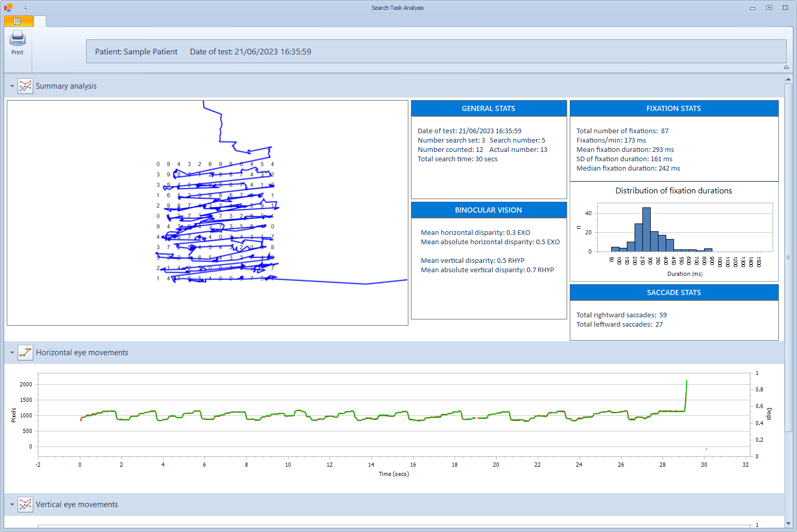The width and height of the screenshot is (797, 532).
Task: Collapse the Horizontal eye movements section arrow
Action: [12, 353]
